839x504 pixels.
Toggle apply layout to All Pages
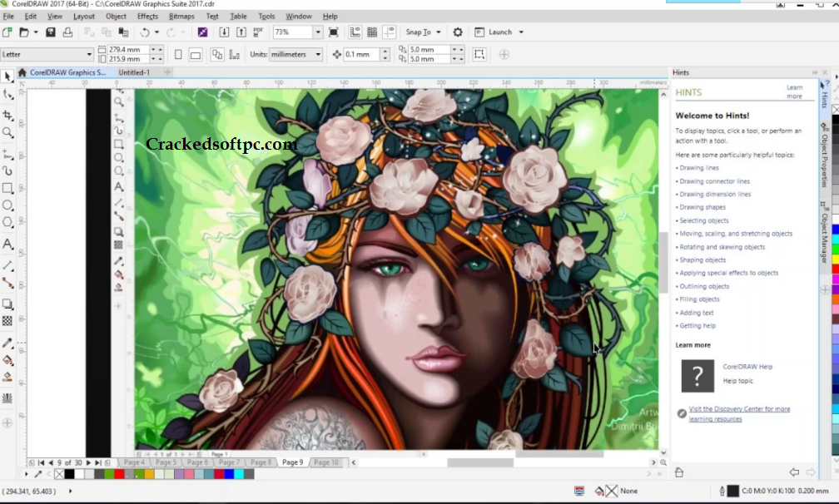(x=217, y=55)
